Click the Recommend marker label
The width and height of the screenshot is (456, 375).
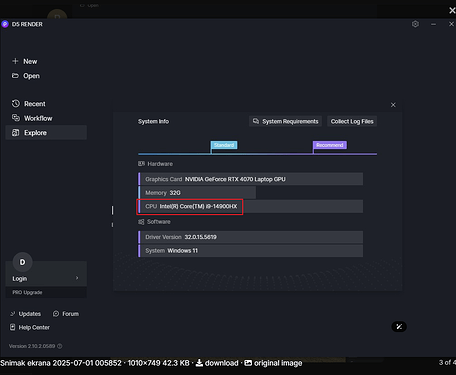[x=330, y=145]
